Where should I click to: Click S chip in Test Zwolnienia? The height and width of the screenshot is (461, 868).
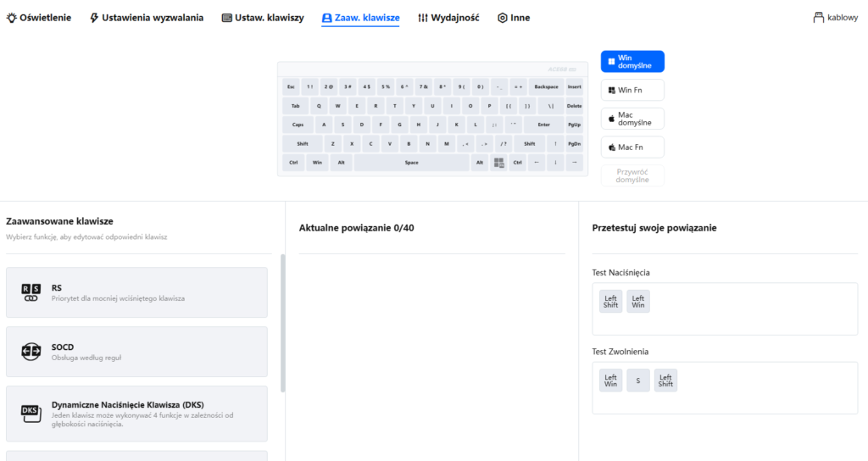pos(637,380)
